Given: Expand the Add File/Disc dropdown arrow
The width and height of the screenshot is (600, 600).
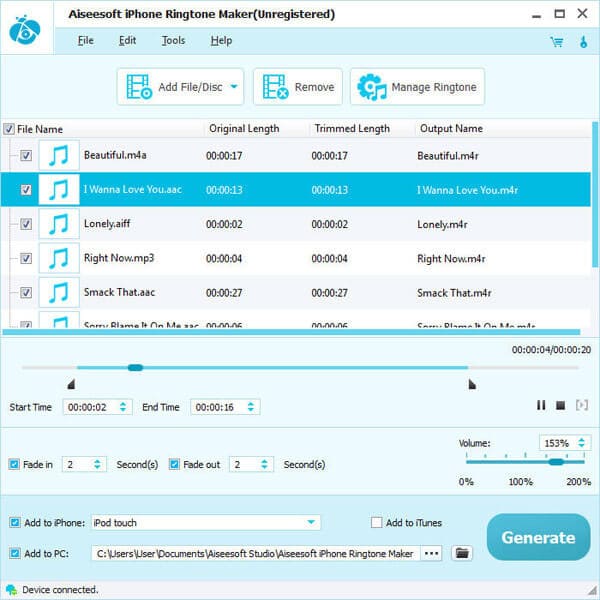Looking at the screenshot, I should 235,87.
